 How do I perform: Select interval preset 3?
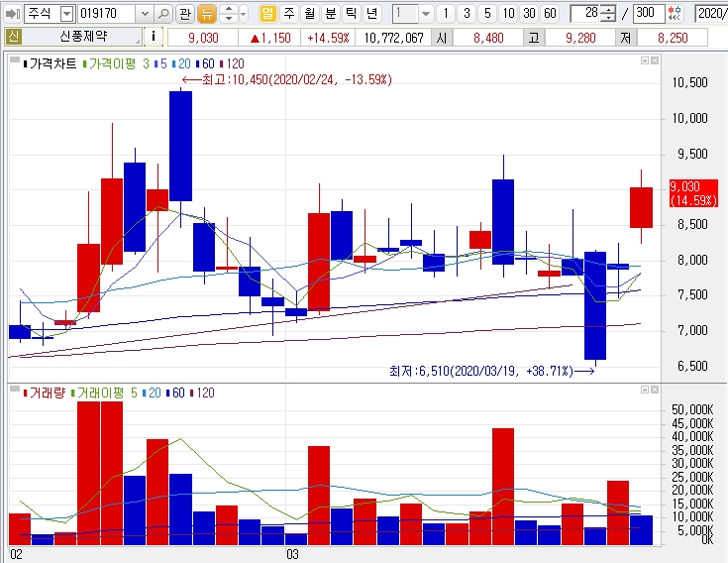467,14
